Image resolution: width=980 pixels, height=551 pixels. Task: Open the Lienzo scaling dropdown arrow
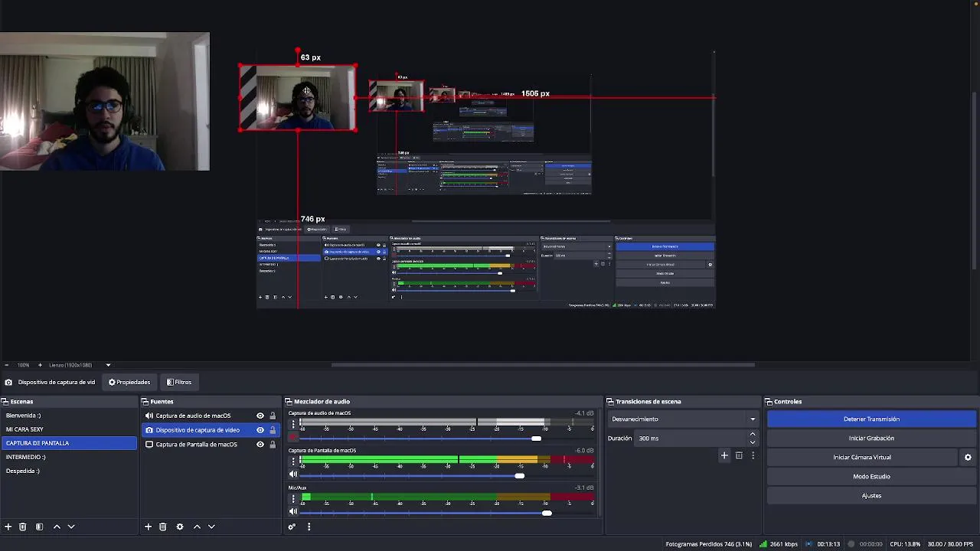pyautogui.click(x=108, y=365)
